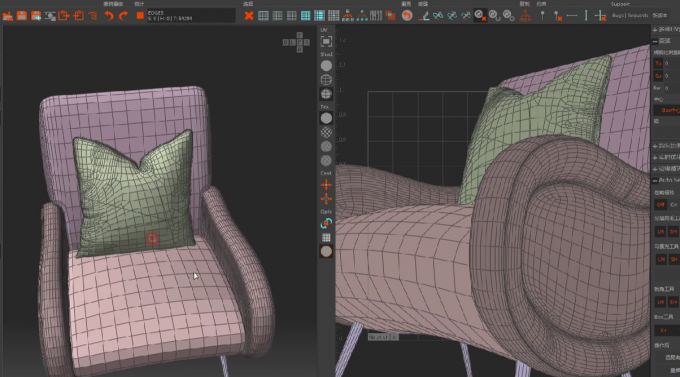Click the plain pin icon
This screenshot has width=680, height=377.
pyautogui.click(x=542, y=16)
